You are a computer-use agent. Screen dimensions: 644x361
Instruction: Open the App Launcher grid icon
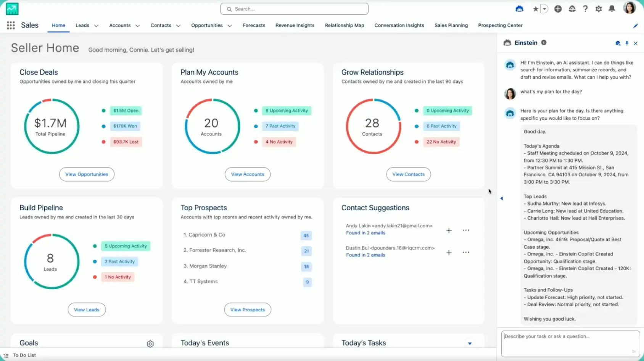[11, 25]
